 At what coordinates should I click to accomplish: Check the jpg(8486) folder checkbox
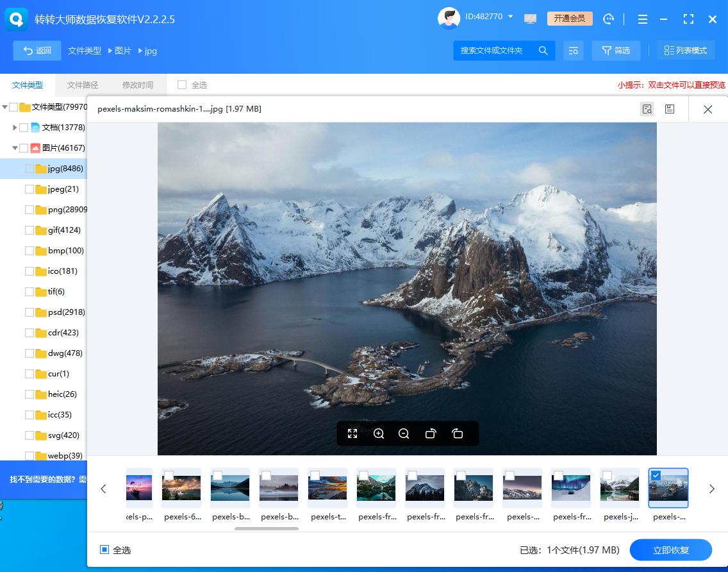click(29, 168)
